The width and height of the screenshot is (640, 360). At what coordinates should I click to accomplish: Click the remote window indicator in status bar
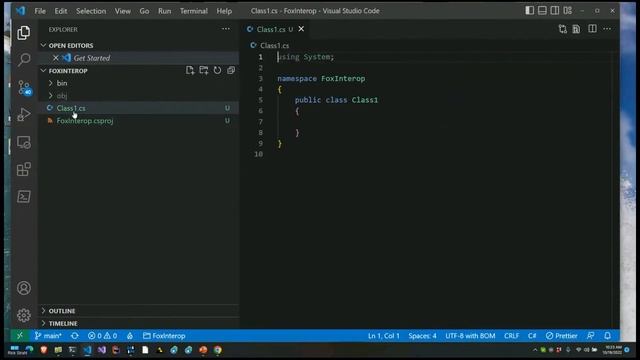coord(20,336)
